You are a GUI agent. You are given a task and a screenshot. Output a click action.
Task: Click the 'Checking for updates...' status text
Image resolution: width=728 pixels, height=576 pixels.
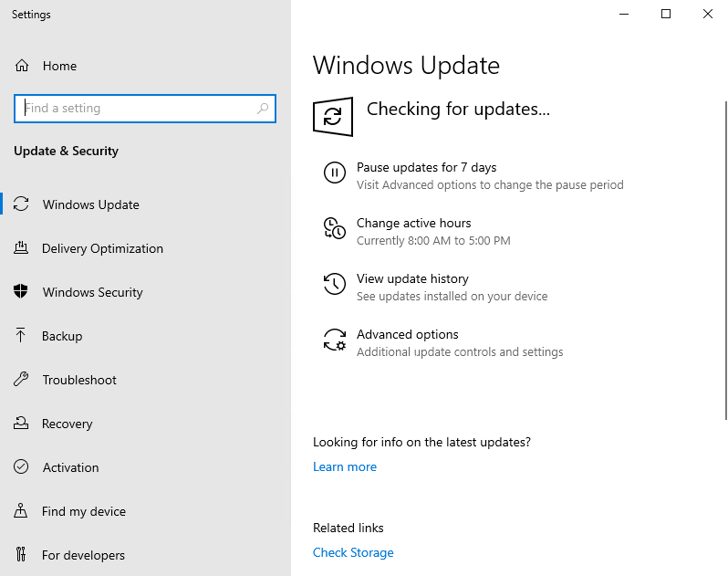click(x=458, y=109)
